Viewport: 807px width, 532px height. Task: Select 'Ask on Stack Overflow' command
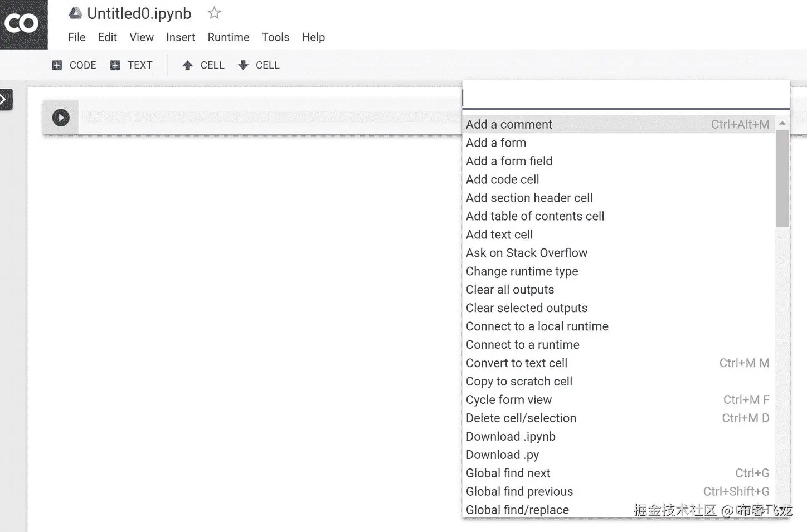[x=619, y=253]
